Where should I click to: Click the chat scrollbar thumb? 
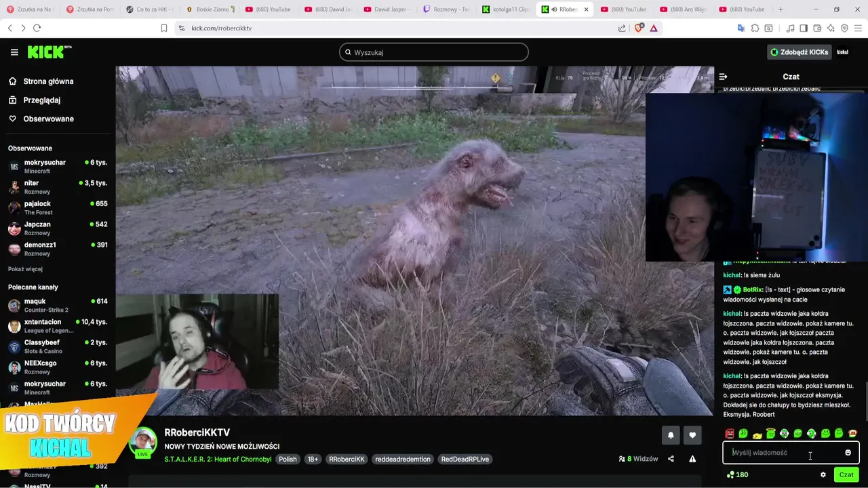tap(865, 401)
